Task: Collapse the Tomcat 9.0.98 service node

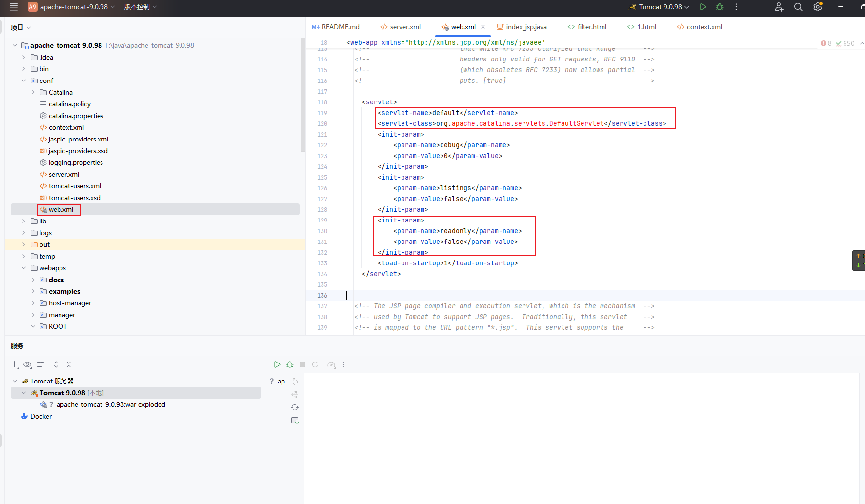Action: tap(24, 393)
